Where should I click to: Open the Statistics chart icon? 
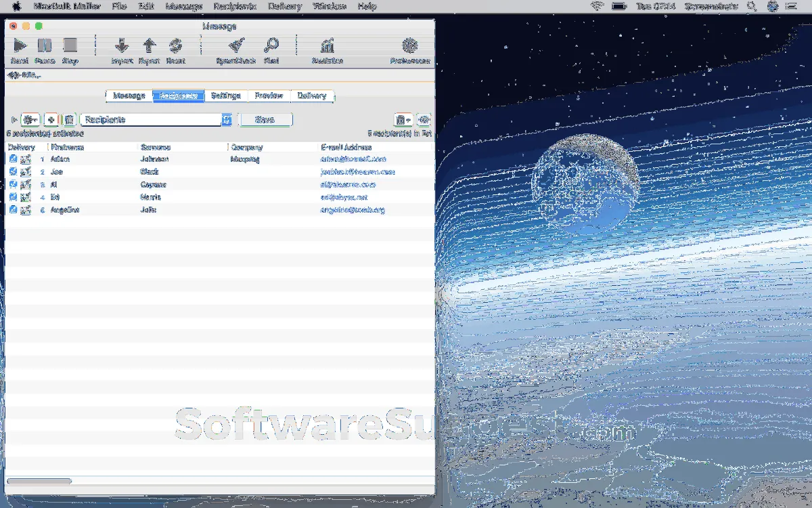point(328,46)
